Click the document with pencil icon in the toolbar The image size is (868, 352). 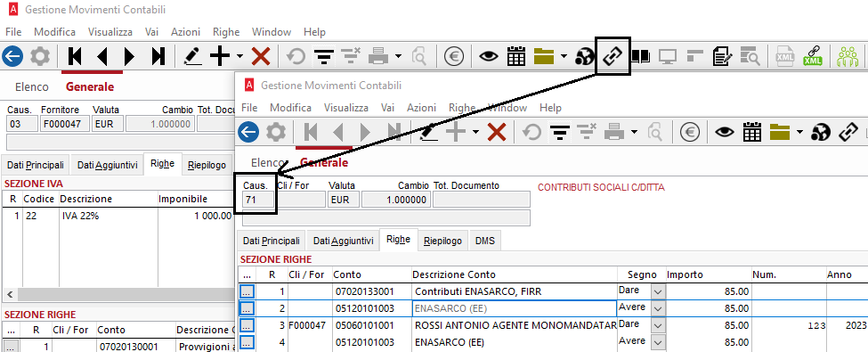[x=721, y=56]
